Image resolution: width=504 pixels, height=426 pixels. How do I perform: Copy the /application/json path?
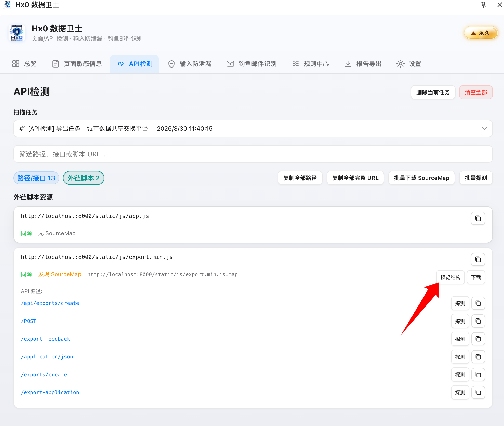[x=478, y=357]
